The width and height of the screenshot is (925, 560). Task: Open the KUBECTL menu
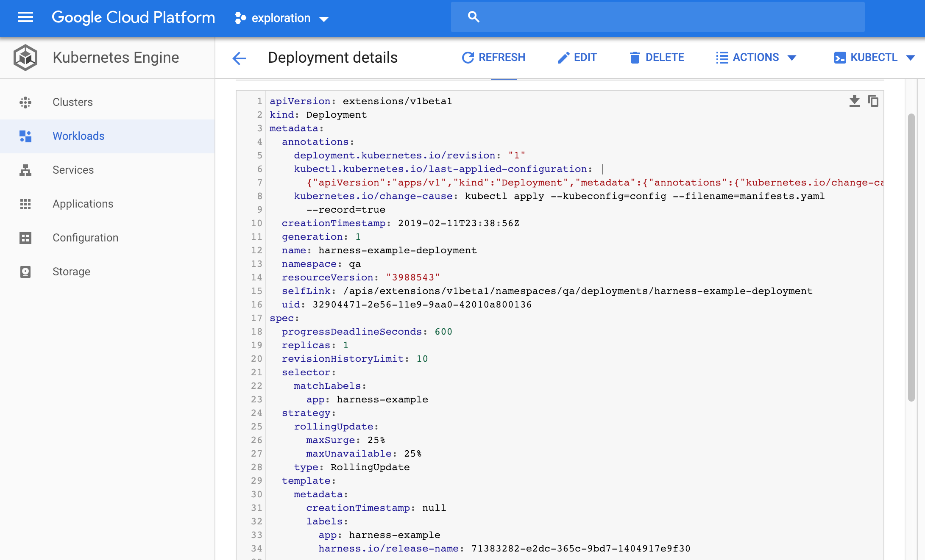(875, 57)
